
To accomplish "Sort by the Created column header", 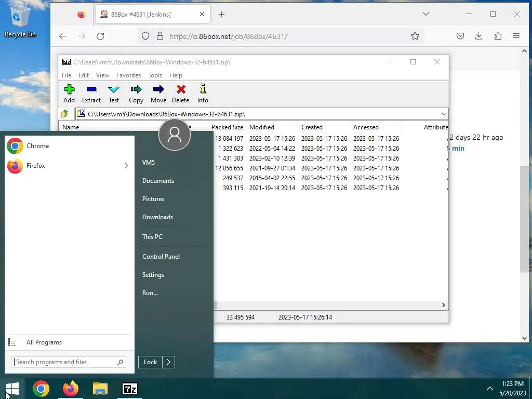I will (324, 127).
